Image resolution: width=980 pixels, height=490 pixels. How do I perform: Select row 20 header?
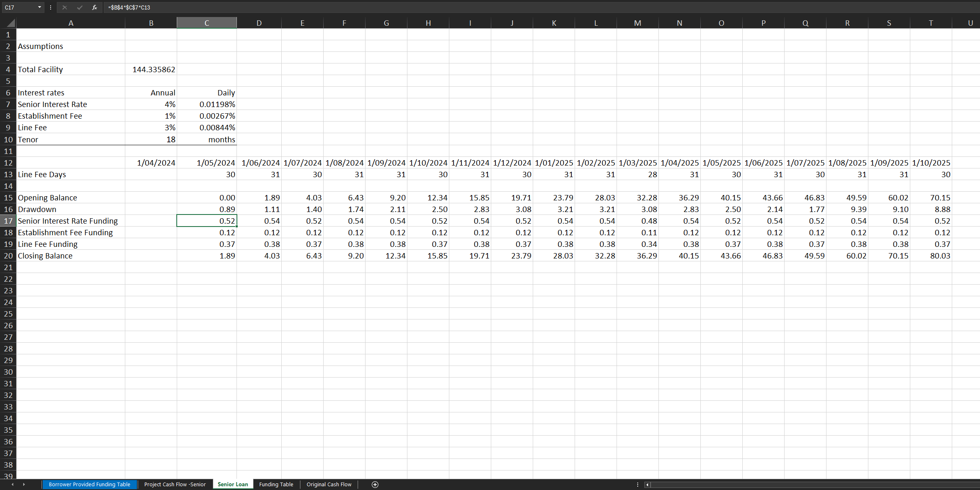point(8,256)
